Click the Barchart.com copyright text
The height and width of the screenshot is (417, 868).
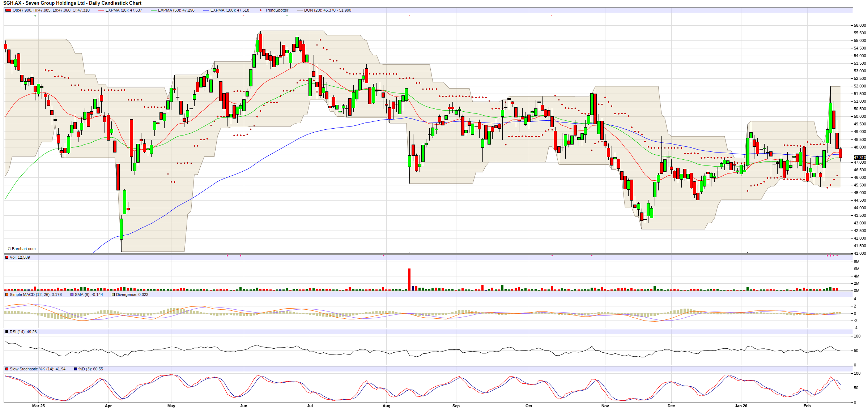(22, 249)
